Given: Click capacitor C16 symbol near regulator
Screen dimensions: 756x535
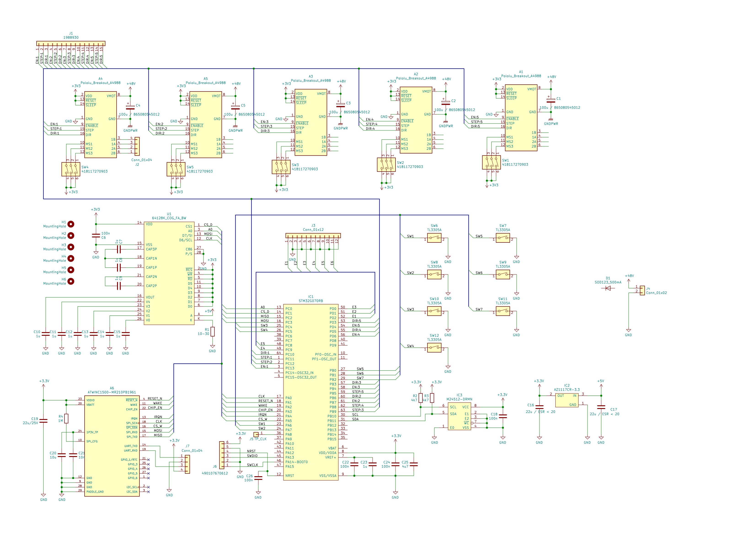Looking at the screenshot, I should pos(539,407).
